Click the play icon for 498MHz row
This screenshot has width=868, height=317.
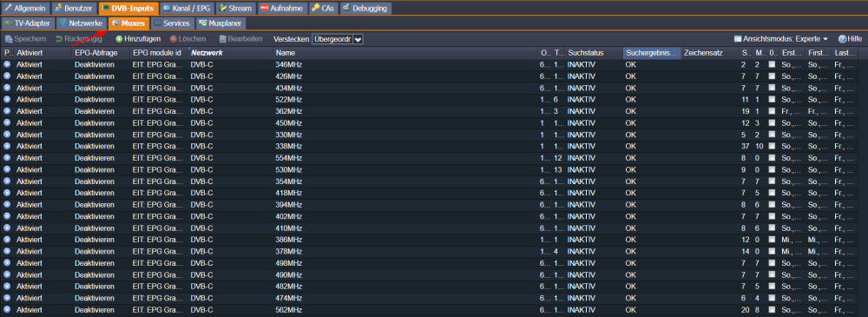pos(7,263)
